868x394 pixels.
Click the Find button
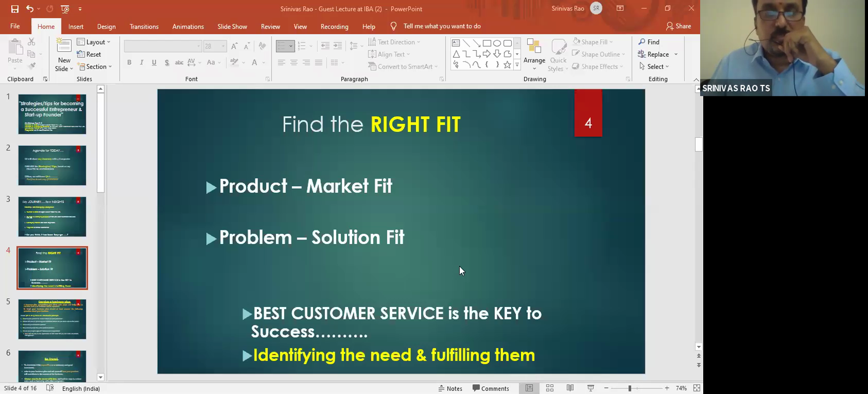click(649, 42)
